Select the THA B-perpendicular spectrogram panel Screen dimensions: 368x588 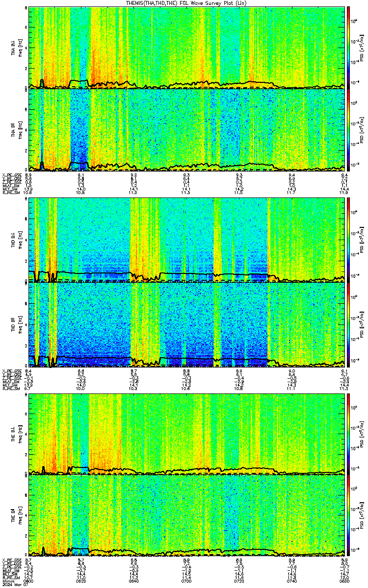[187, 48]
